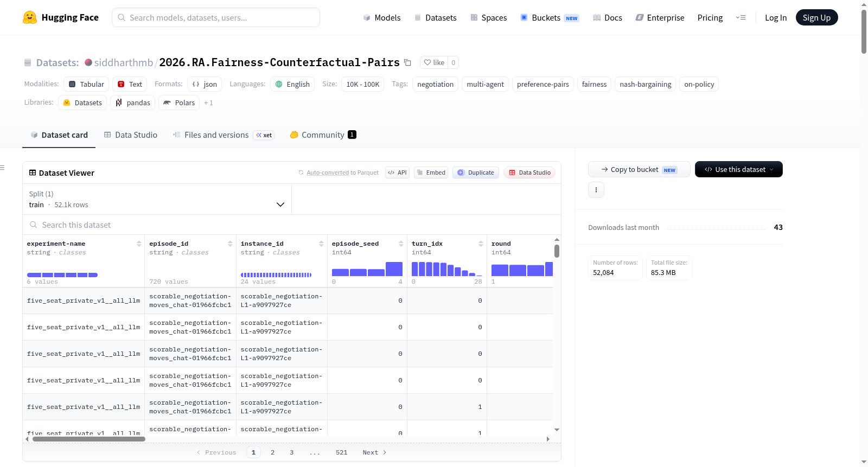Click the Search this dataset field
The width and height of the screenshot is (868, 467).
(x=292, y=225)
